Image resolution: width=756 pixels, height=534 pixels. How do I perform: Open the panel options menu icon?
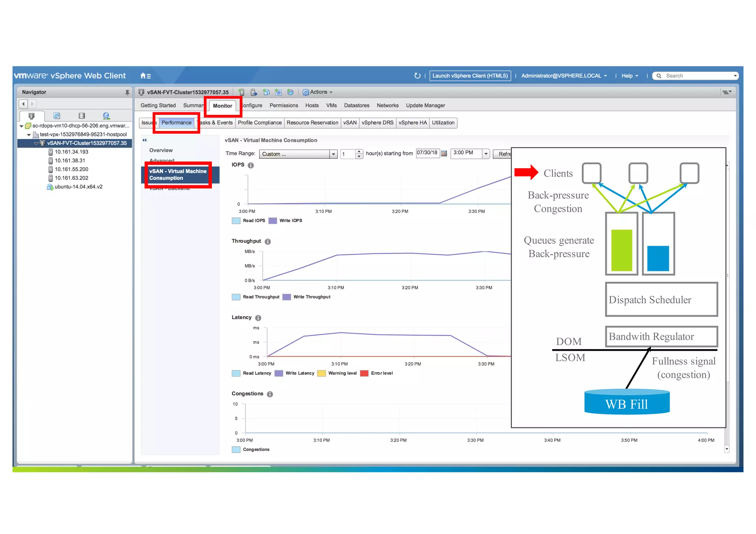click(727, 92)
